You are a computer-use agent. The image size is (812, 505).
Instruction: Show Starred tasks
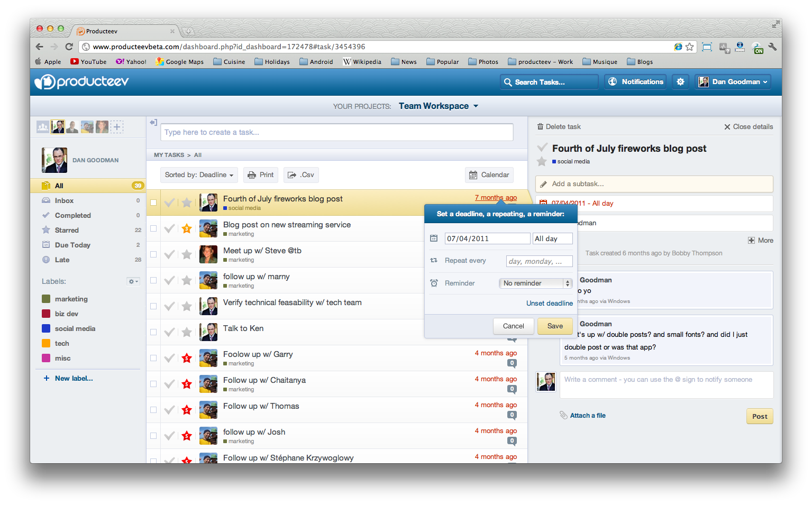(x=88, y=231)
